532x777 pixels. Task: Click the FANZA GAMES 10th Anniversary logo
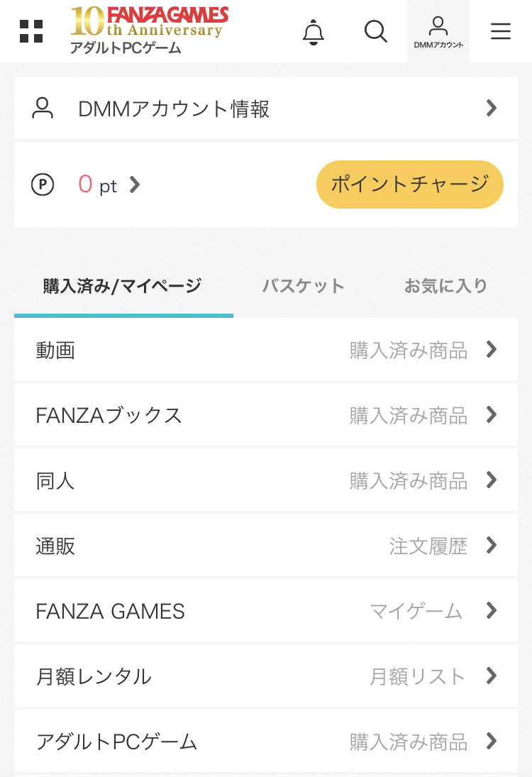[149, 30]
